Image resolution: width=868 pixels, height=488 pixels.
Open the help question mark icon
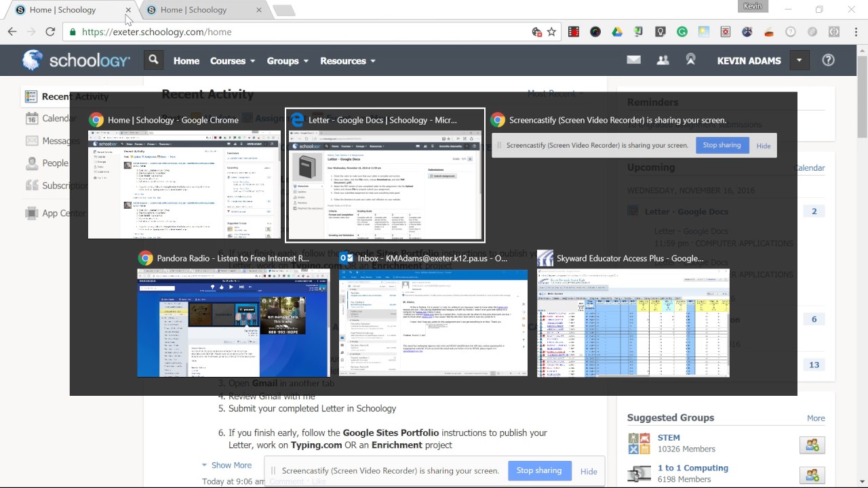pyautogui.click(x=828, y=60)
